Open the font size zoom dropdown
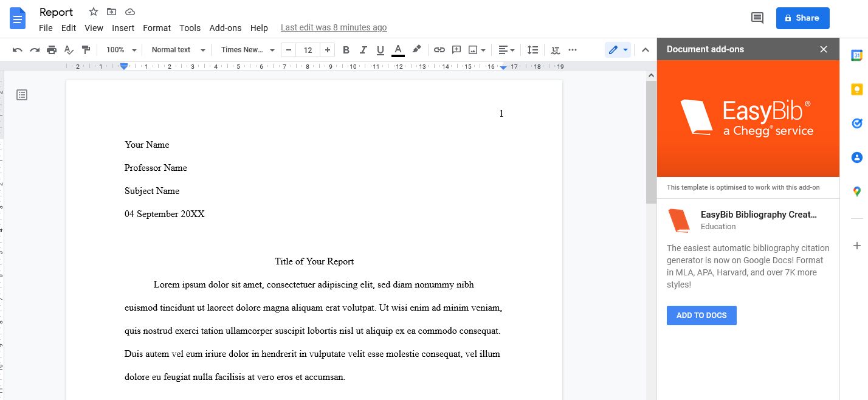 click(120, 49)
